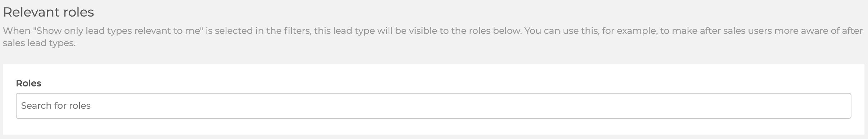868x139 pixels.
Task: Select the Roles field label
Action: pyautogui.click(x=28, y=84)
